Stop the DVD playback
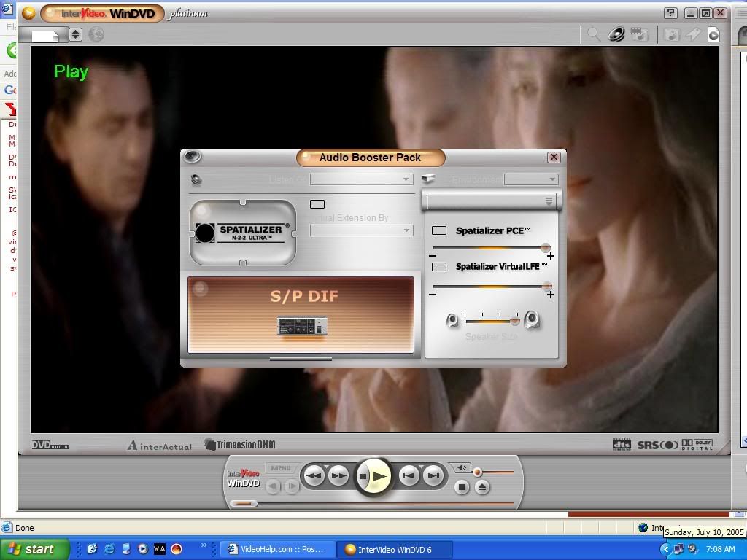 pyautogui.click(x=461, y=487)
